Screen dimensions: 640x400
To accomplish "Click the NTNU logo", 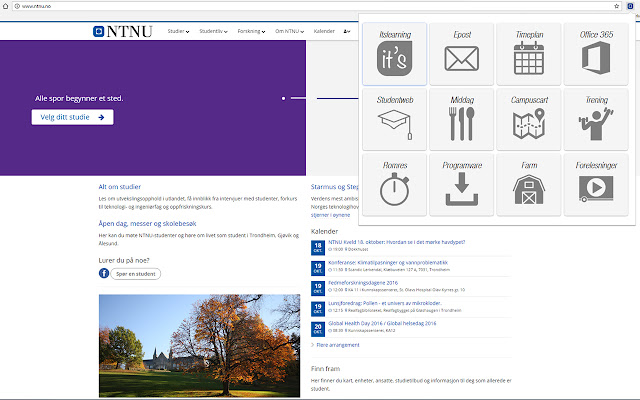I will [122, 31].
